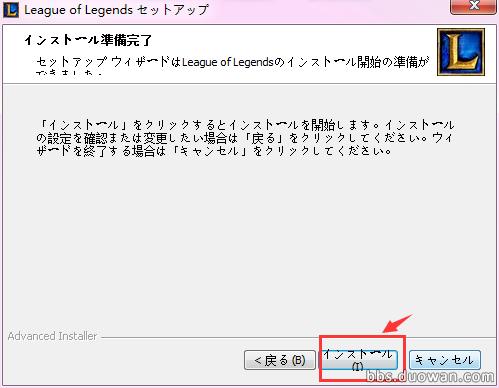Click the large League of Legends logo
The height and width of the screenshot is (388, 499).
[461, 52]
